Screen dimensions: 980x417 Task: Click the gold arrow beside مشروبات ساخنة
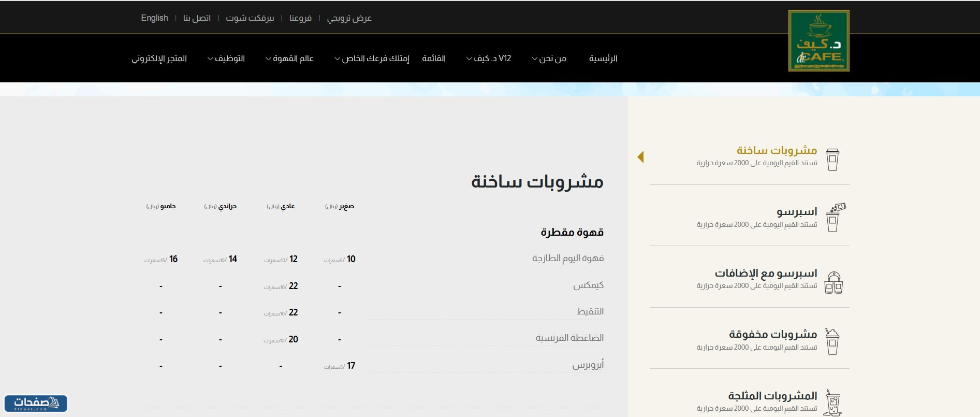640,157
